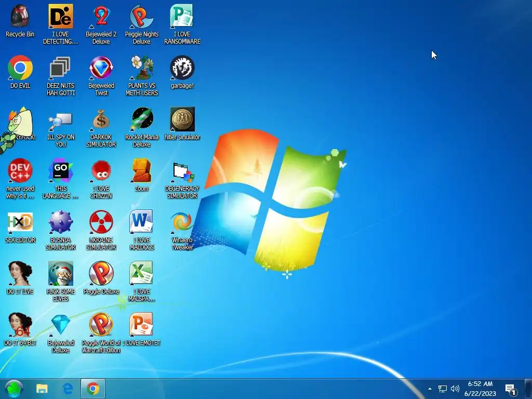
Task: Open the Start menu clover button
Action: 14,389
